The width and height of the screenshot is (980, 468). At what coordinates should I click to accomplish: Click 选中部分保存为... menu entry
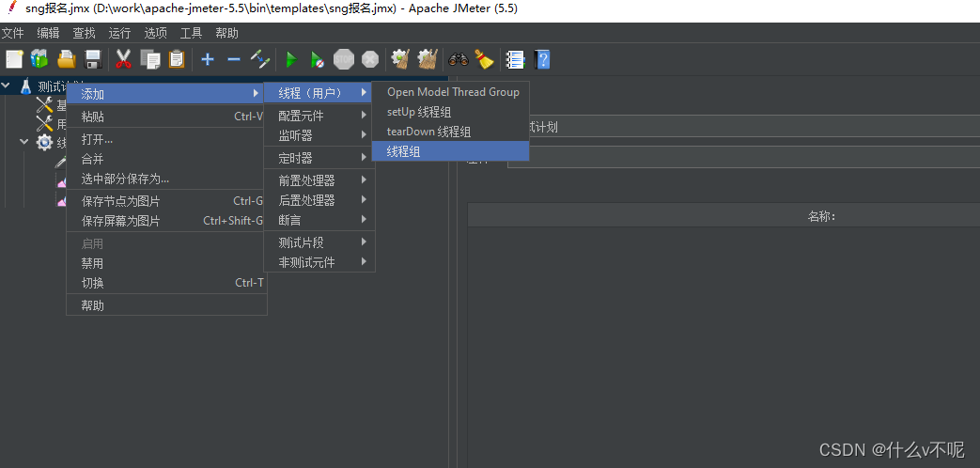[166, 179]
